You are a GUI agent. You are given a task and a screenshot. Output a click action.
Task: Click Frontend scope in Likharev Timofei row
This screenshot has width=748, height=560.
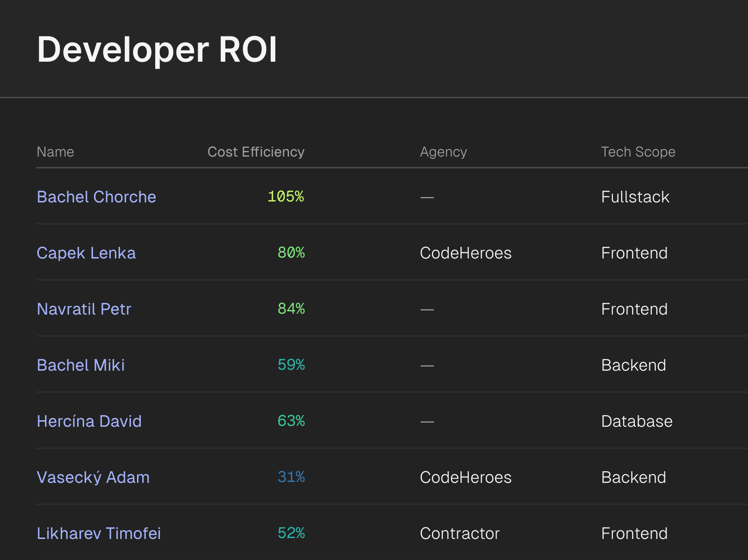[x=634, y=533]
